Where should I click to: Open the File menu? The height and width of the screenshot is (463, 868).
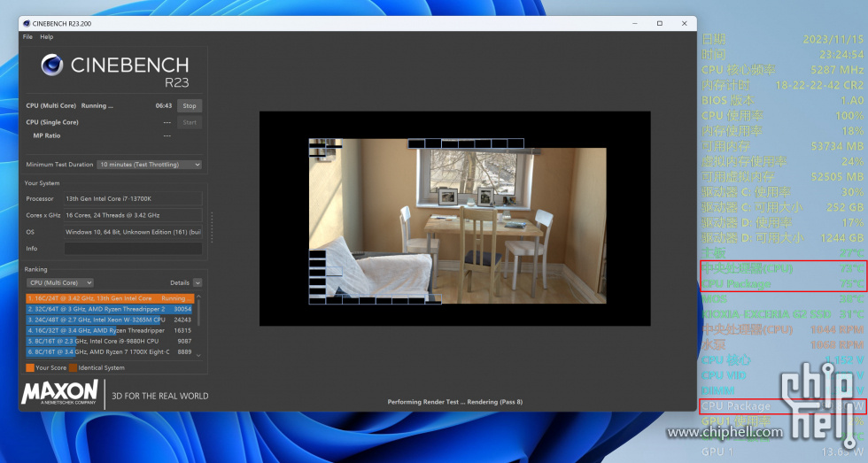(27, 36)
